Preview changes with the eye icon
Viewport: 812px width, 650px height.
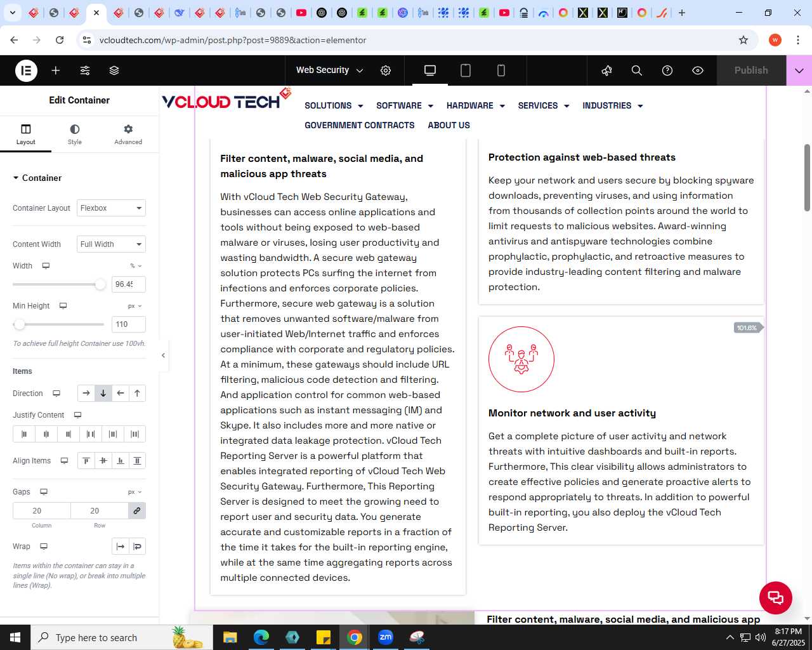click(x=698, y=70)
